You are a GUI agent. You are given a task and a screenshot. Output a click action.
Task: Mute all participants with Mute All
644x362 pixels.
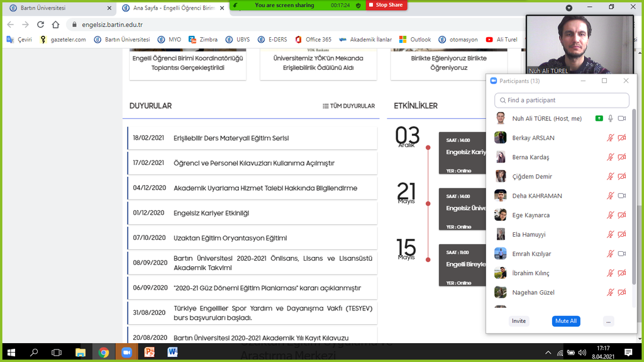(565, 321)
